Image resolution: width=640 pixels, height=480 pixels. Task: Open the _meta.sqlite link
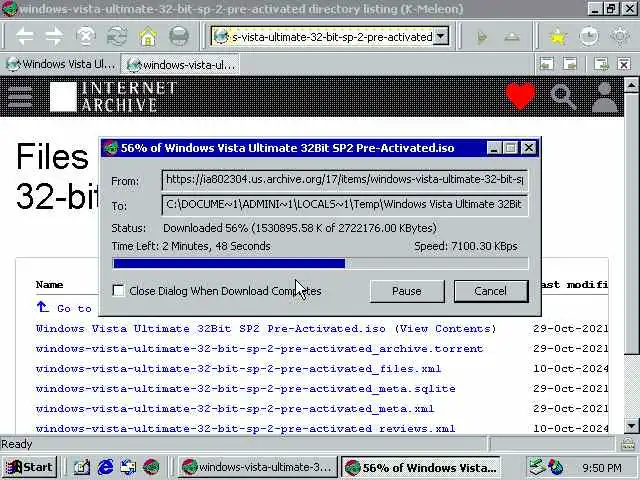pos(245,389)
